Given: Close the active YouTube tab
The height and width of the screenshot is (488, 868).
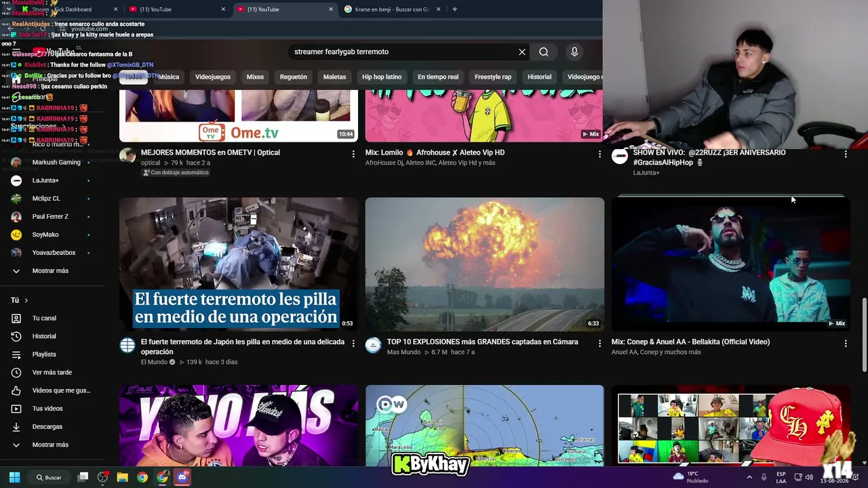Looking at the screenshot, I should click(x=331, y=9).
